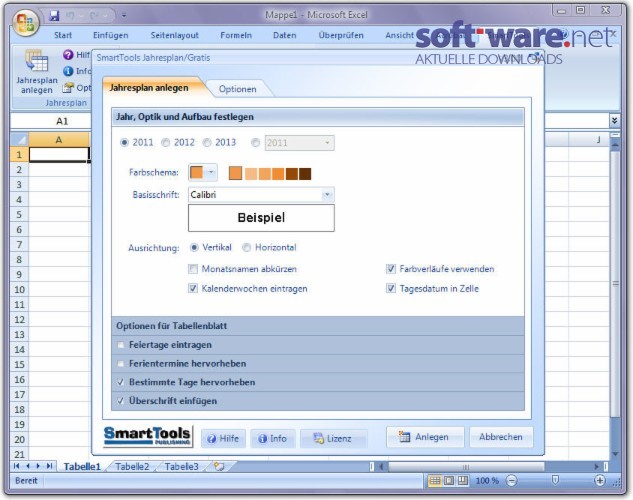Click the Info button in dialog
The width and height of the screenshot is (633, 500).
pyautogui.click(x=272, y=438)
